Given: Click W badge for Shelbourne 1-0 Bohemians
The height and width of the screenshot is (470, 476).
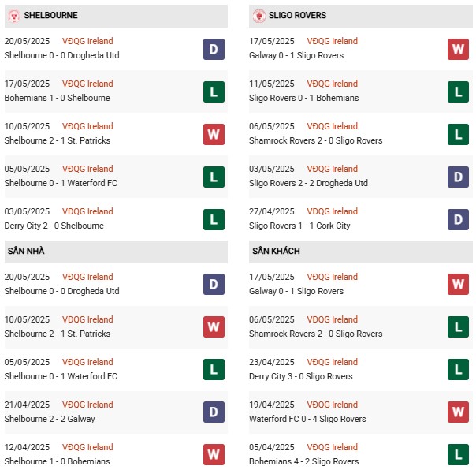Looking at the screenshot, I should coord(214,455).
